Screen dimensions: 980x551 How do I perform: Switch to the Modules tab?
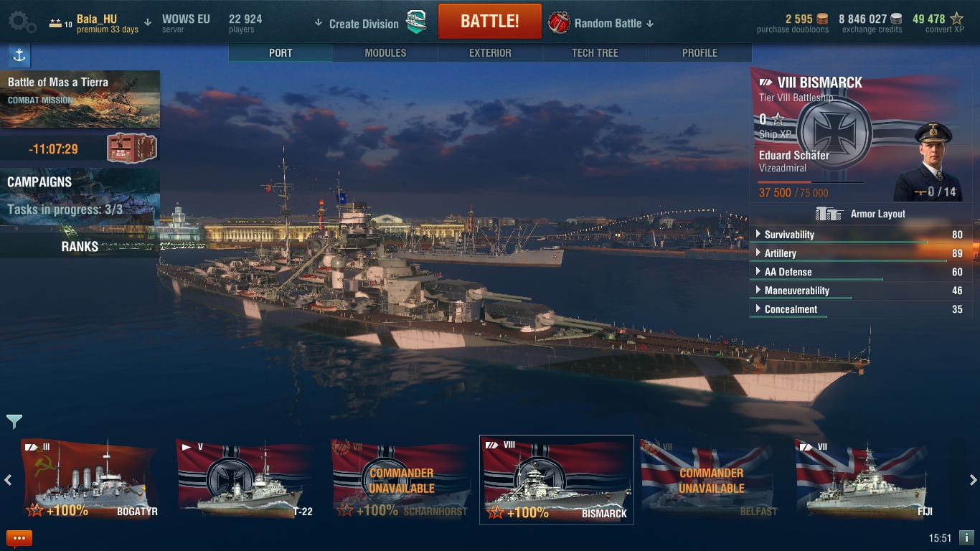point(385,53)
